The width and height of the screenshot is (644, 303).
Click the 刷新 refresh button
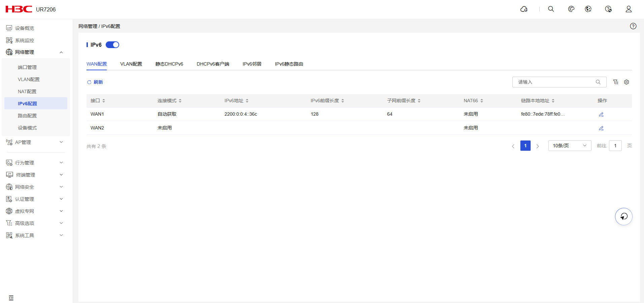(x=95, y=82)
